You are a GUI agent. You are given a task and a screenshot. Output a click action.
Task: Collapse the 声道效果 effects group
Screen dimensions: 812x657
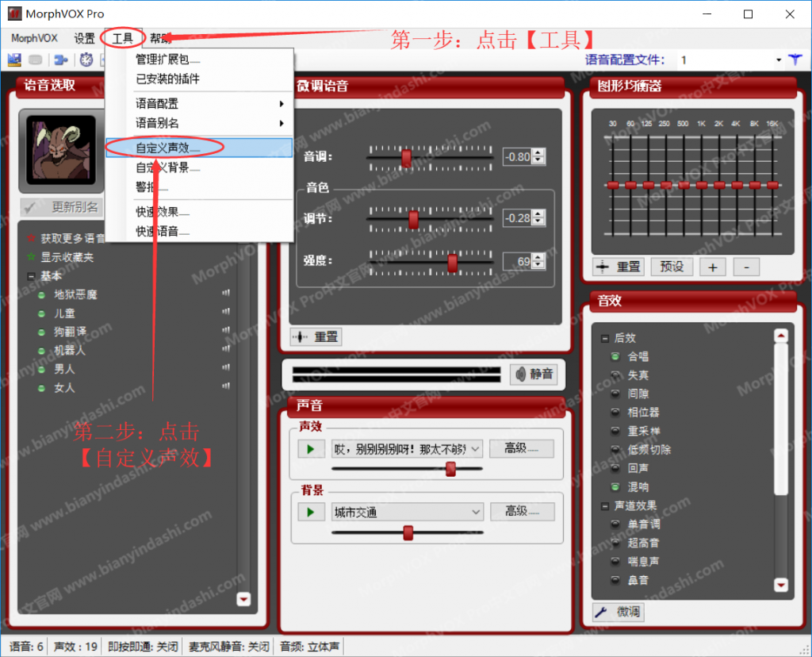click(605, 506)
